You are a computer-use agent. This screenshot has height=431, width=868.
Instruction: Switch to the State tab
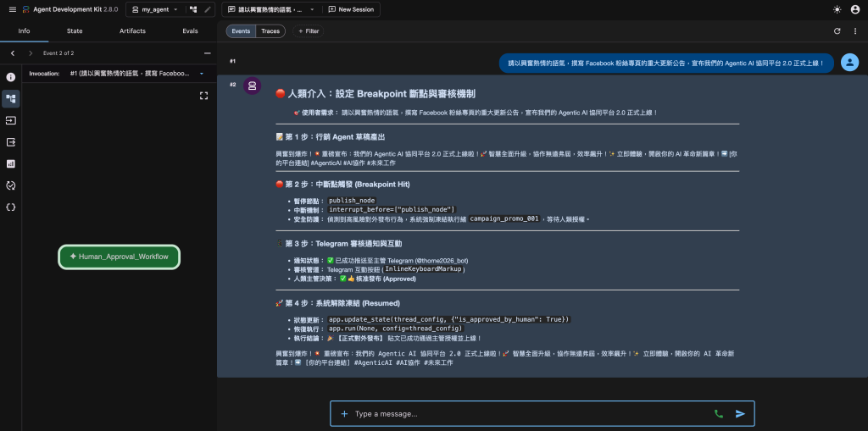pyautogui.click(x=75, y=31)
